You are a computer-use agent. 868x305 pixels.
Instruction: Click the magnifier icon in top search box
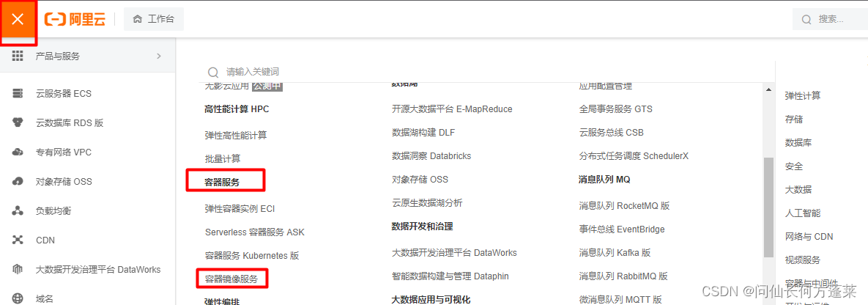pos(806,20)
